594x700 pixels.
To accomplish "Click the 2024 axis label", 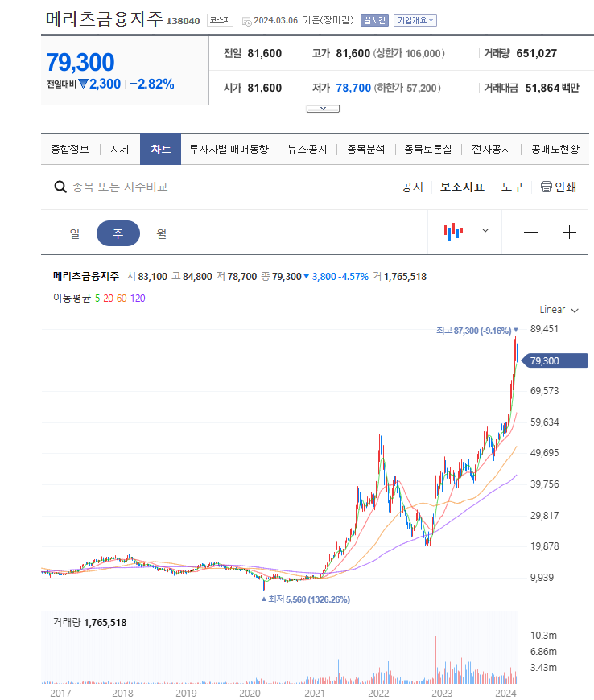I will point(505,693).
